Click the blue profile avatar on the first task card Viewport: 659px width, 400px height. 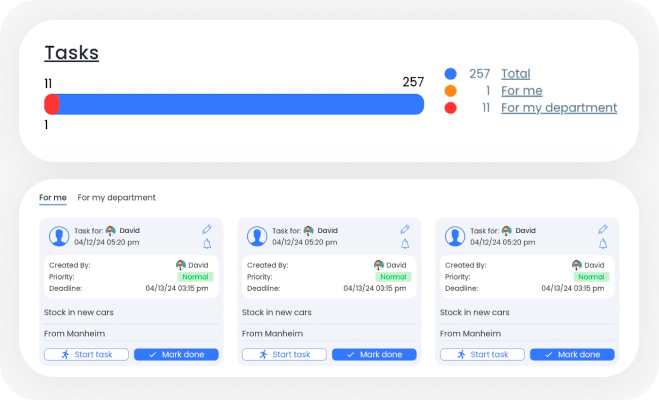(x=59, y=236)
